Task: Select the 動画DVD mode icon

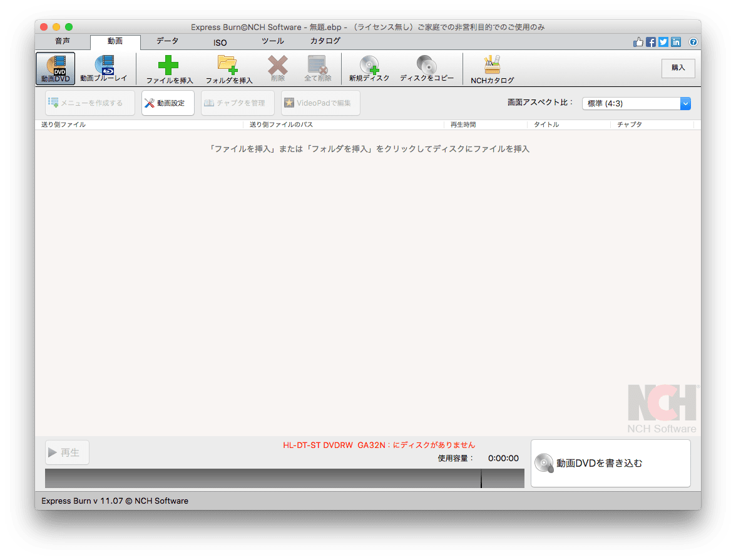Action: coord(55,69)
